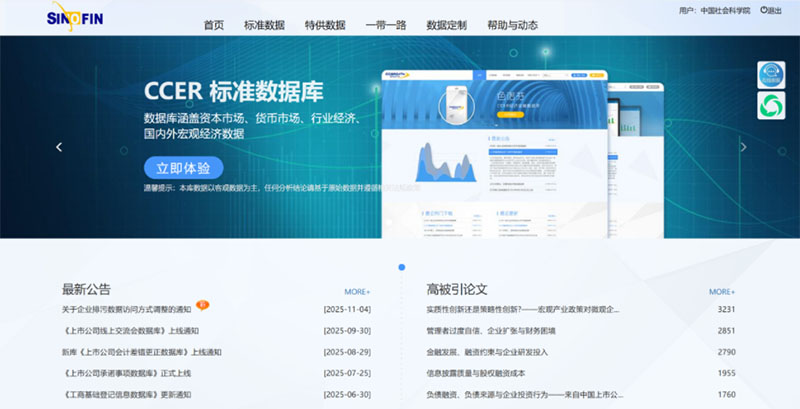Select the blue carousel indicator dot
The height and width of the screenshot is (409, 800).
click(x=401, y=267)
